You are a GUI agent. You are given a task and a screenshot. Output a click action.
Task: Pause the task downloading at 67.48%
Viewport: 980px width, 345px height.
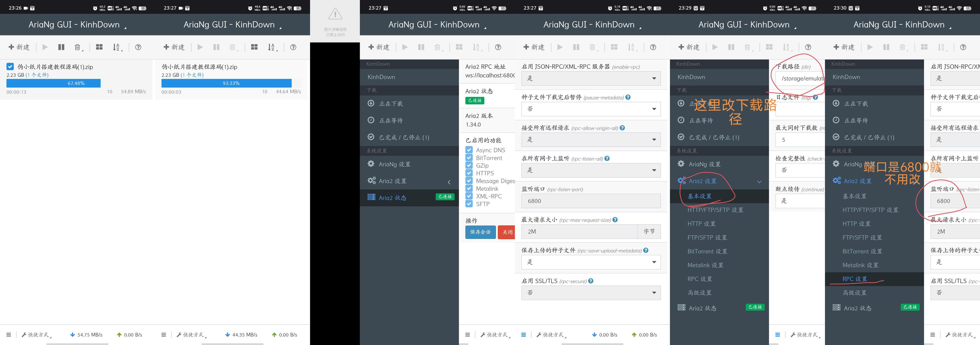tap(61, 47)
